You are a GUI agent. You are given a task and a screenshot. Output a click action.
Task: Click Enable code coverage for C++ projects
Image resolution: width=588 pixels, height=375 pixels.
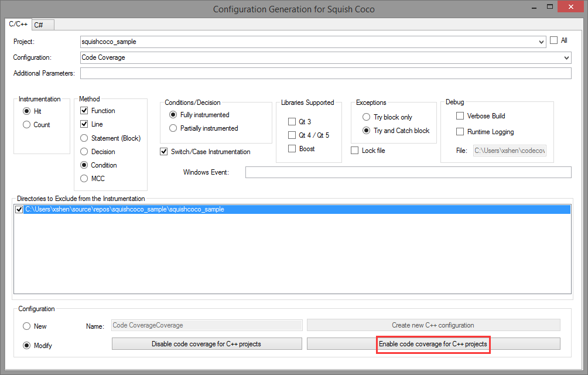(433, 344)
